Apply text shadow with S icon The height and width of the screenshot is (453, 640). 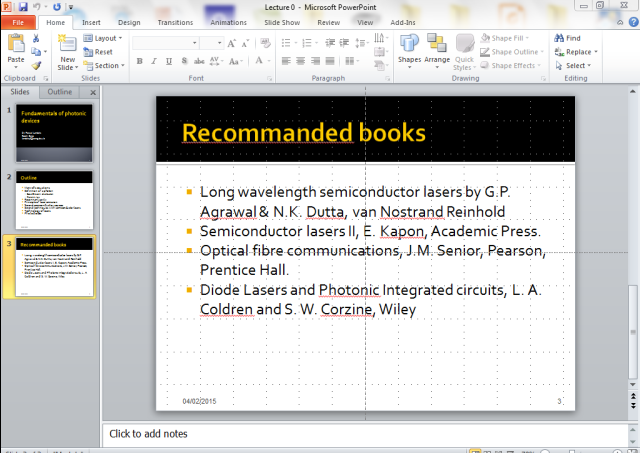184,61
